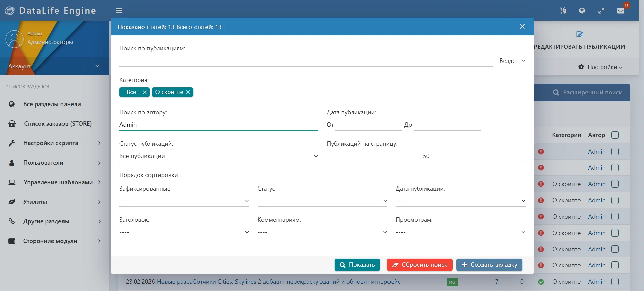Click the 'Публикаций на страницу' field showing 50
The height and width of the screenshot is (291, 644).
pyautogui.click(x=426, y=156)
